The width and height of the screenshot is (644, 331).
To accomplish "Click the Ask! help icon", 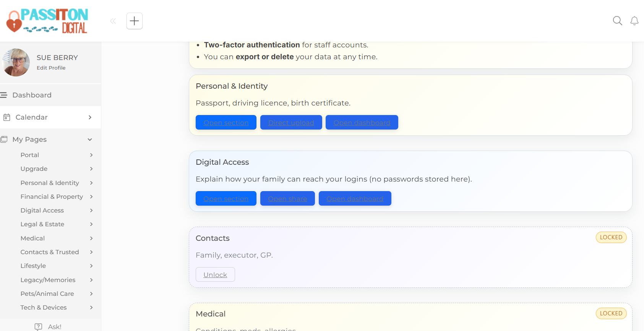I will (38, 327).
